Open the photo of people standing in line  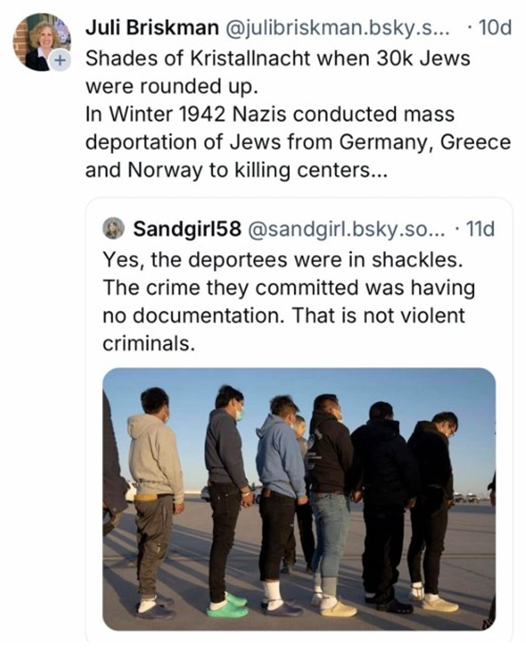point(299,499)
